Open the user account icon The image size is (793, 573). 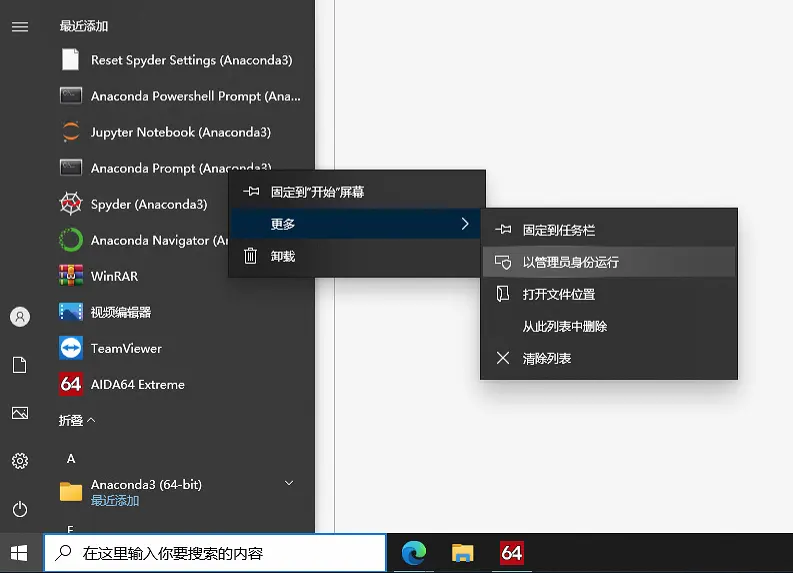(x=20, y=317)
